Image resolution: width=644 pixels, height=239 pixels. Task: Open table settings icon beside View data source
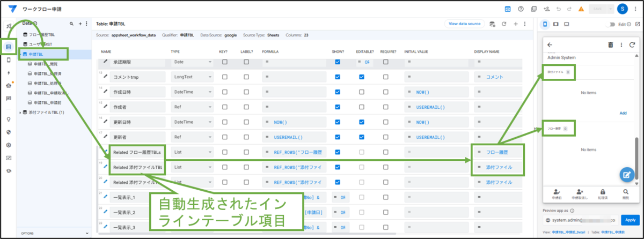pos(493,24)
